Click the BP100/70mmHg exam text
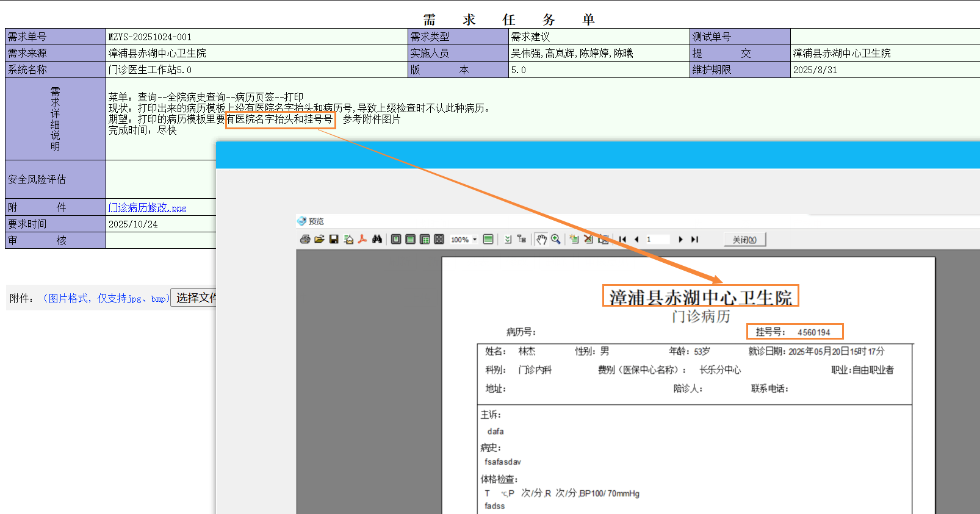The width and height of the screenshot is (980, 514). click(610, 493)
